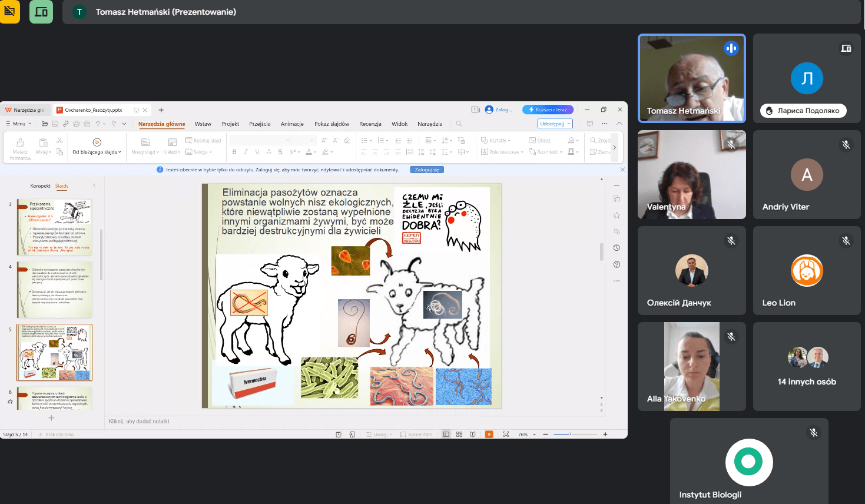Select Valentyna participant video tile
865x504 pixels.
[x=692, y=174]
